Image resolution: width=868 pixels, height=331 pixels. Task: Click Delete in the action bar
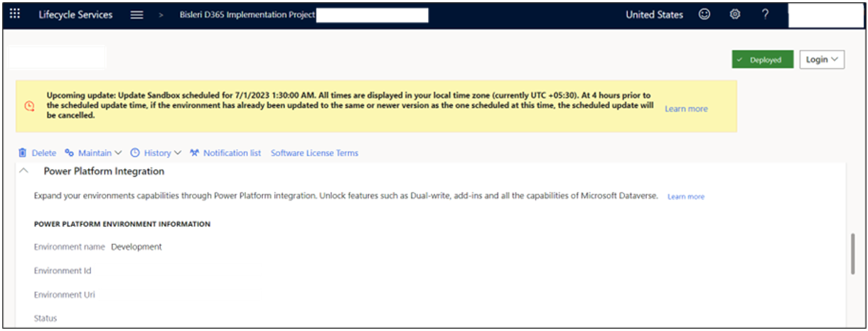[44, 153]
